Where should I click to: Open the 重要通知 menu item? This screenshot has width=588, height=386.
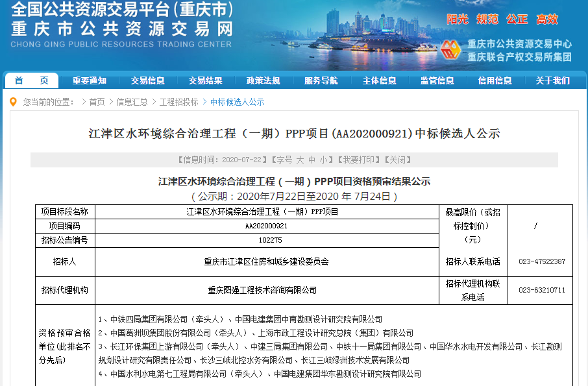[89, 81]
